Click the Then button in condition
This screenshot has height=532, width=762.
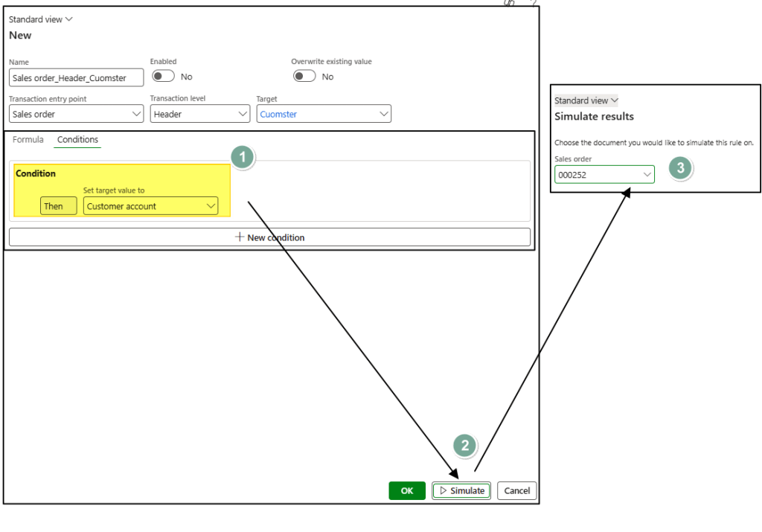pos(58,206)
